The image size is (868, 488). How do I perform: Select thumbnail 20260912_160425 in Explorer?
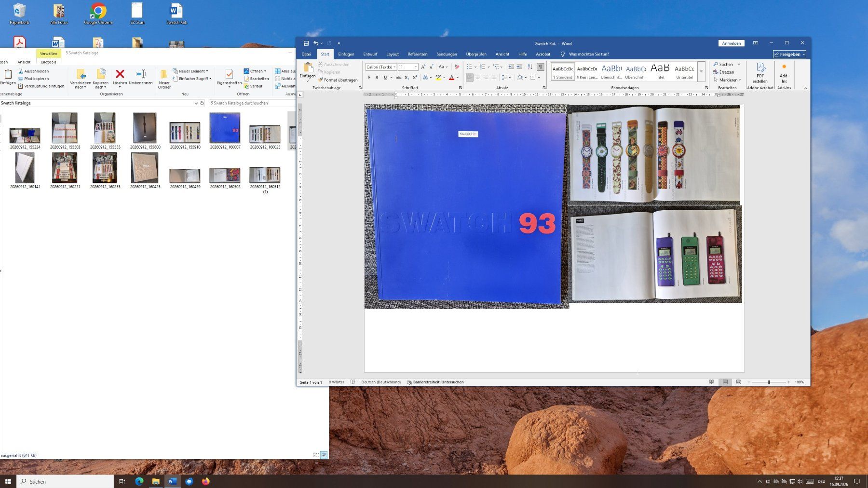point(145,170)
